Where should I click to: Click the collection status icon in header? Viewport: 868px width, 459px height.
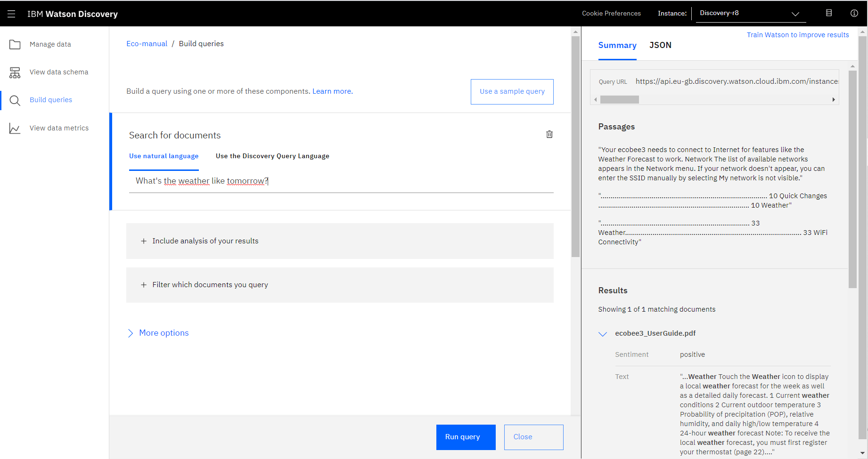click(x=828, y=13)
